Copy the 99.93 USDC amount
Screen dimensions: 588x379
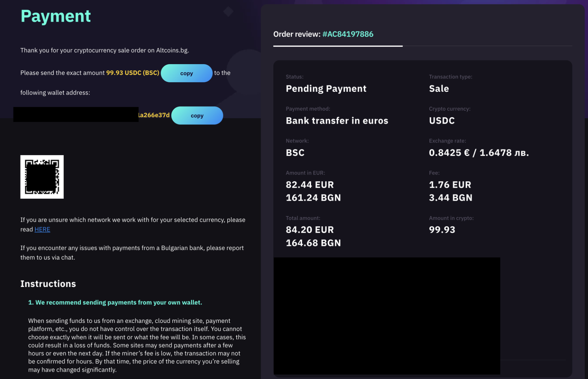coord(187,73)
